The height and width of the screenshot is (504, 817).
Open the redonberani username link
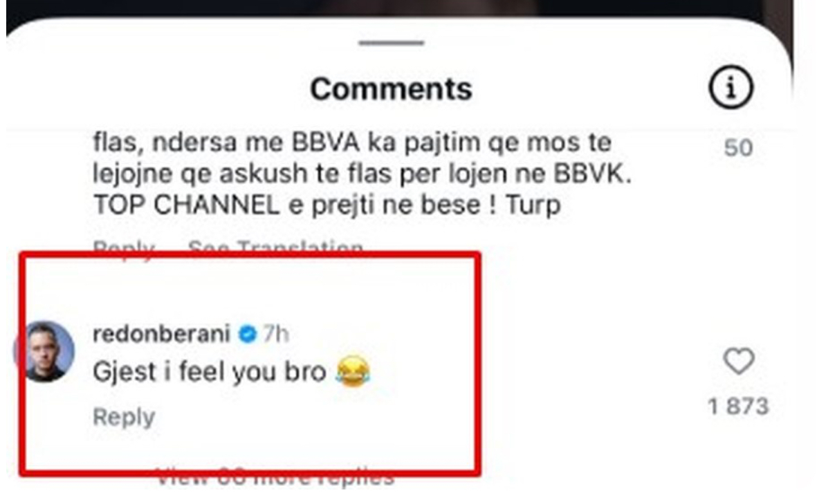[161, 334]
